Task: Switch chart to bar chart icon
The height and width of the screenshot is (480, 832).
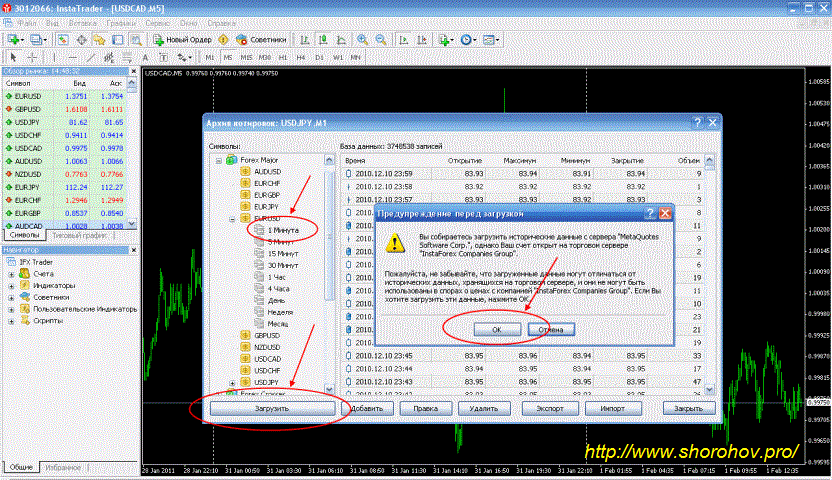Action: [305, 40]
